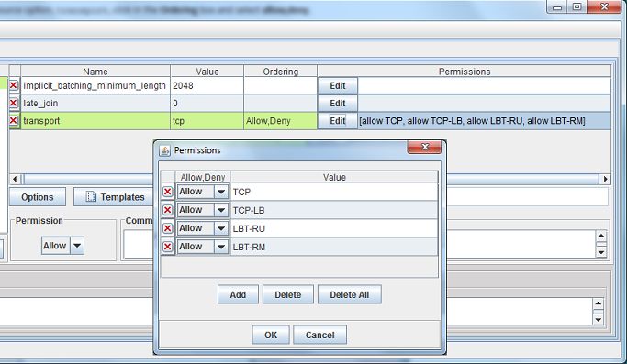Delete the TCP permission using its red X
The image size is (627, 364).
[x=168, y=192]
